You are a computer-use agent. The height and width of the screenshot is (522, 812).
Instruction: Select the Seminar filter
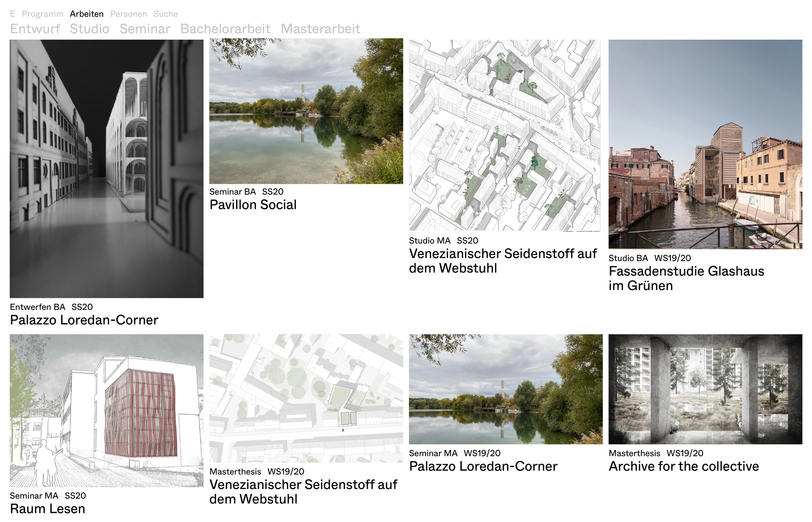[145, 29]
